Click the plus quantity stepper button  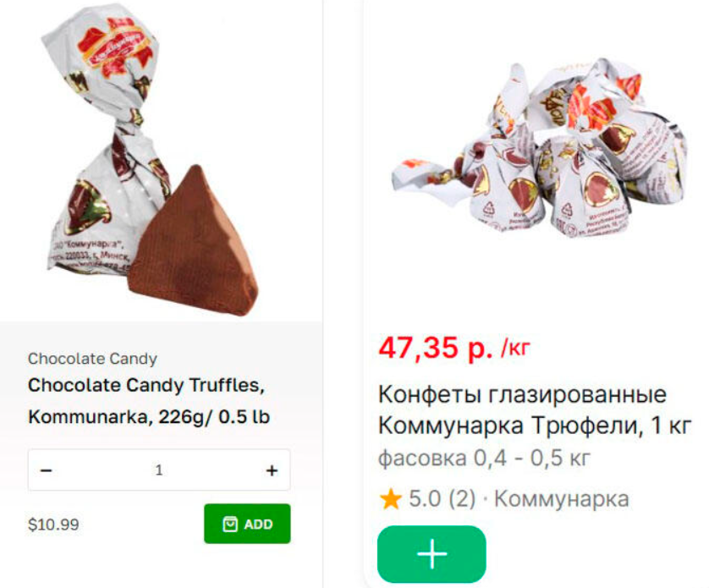pyautogui.click(x=272, y=470)
